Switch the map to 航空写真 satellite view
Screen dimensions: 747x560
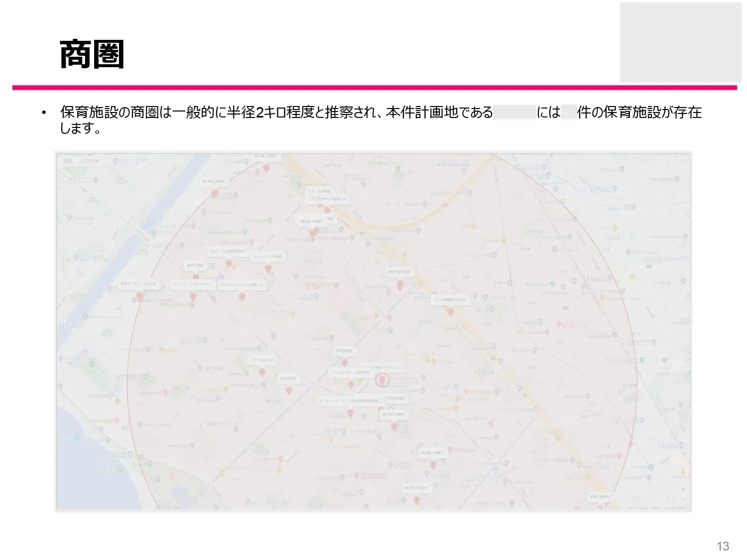coord(89,161)
